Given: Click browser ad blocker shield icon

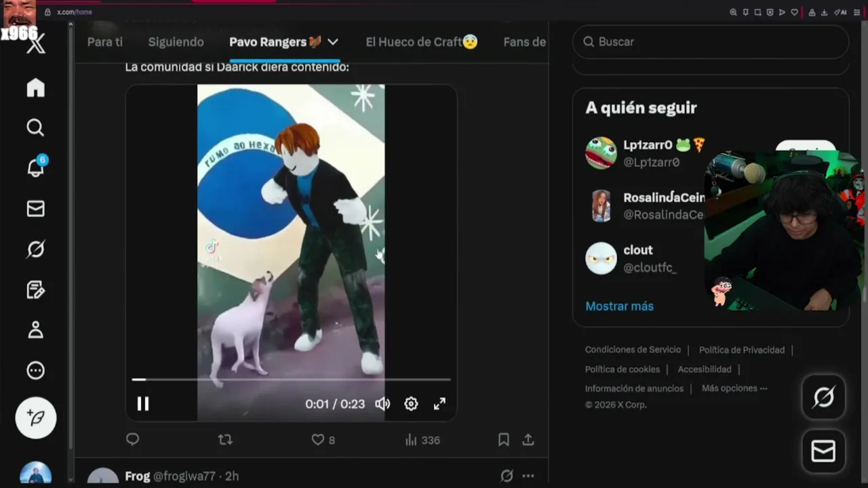Looking at the screenshot, I should (x=770, y=12).
